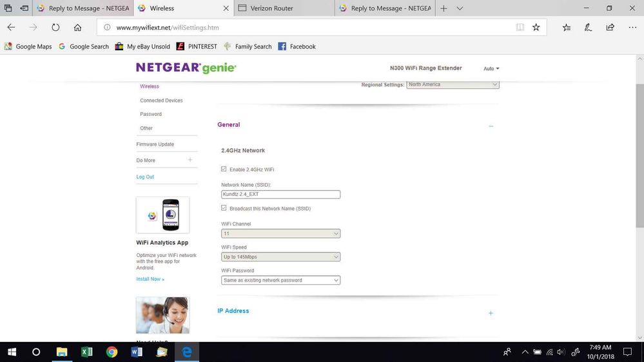The width and height of the screenshot is (644, 362).
Task: Click the page vertical scrollbar
Action: point(640,155)
